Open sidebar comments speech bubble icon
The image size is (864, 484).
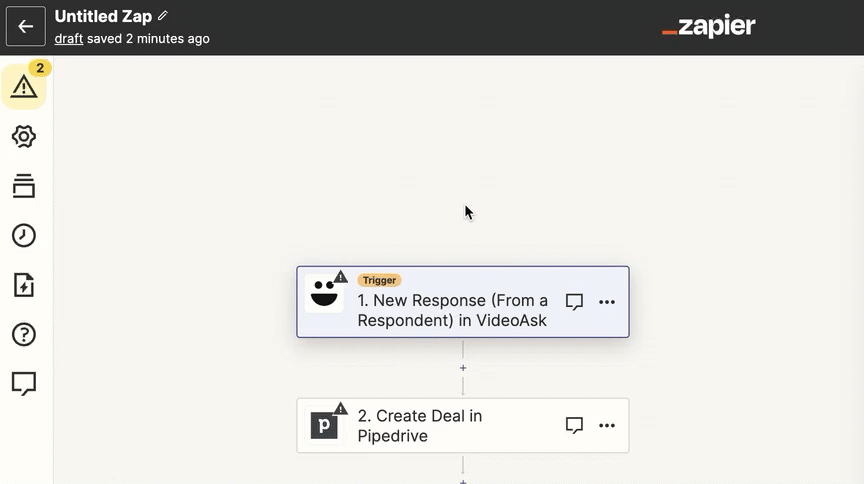[x=24, y=383]
